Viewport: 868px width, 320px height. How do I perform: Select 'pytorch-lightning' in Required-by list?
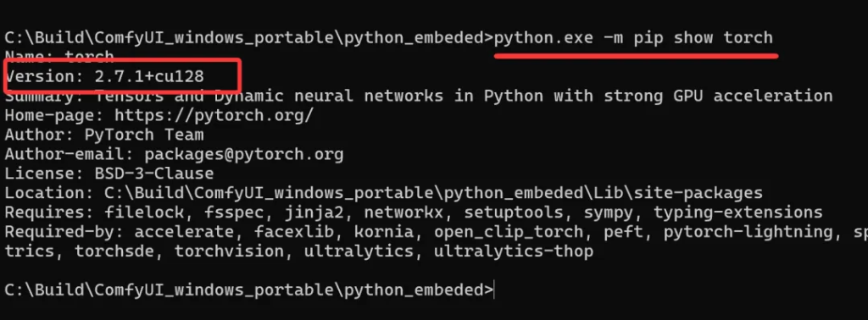[748, 232]
